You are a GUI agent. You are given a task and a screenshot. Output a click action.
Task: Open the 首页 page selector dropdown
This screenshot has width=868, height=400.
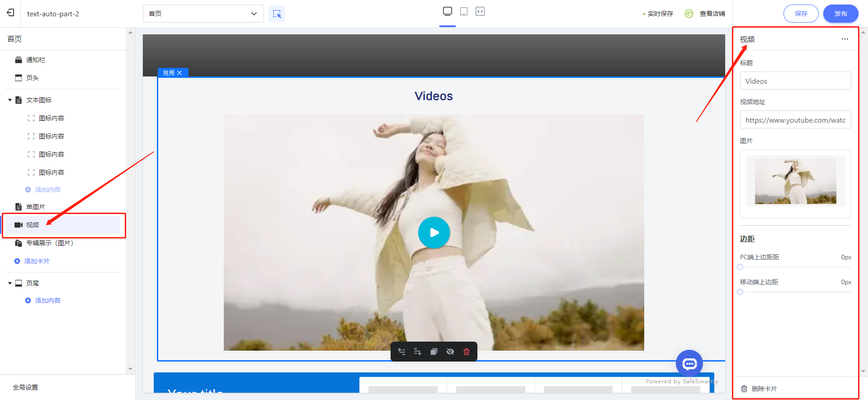pyautogui.click(x=203, y=14)
